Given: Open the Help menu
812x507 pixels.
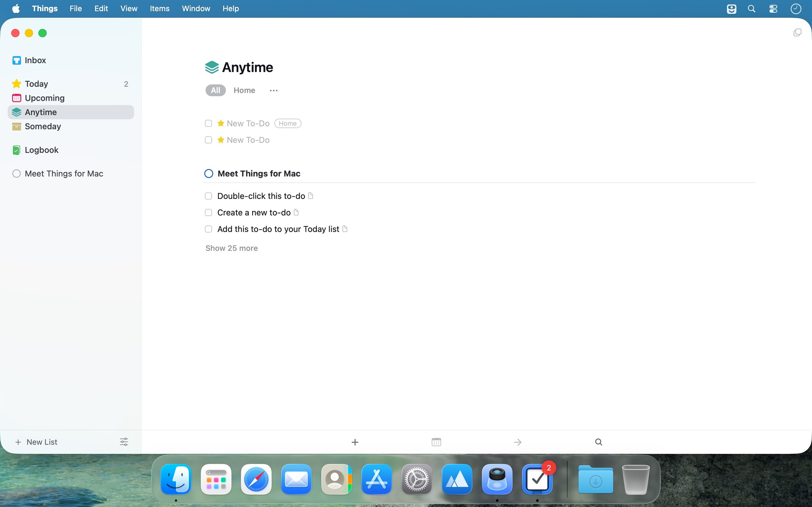Looking at the screenshot, I should point(231,8).
